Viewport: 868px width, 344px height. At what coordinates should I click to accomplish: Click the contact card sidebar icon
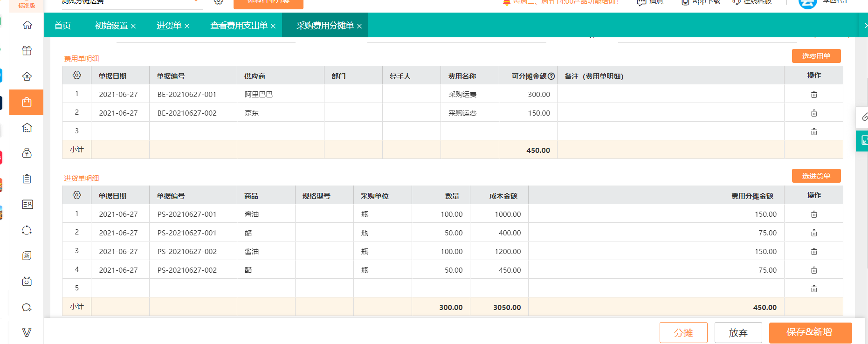click(27, 205)
